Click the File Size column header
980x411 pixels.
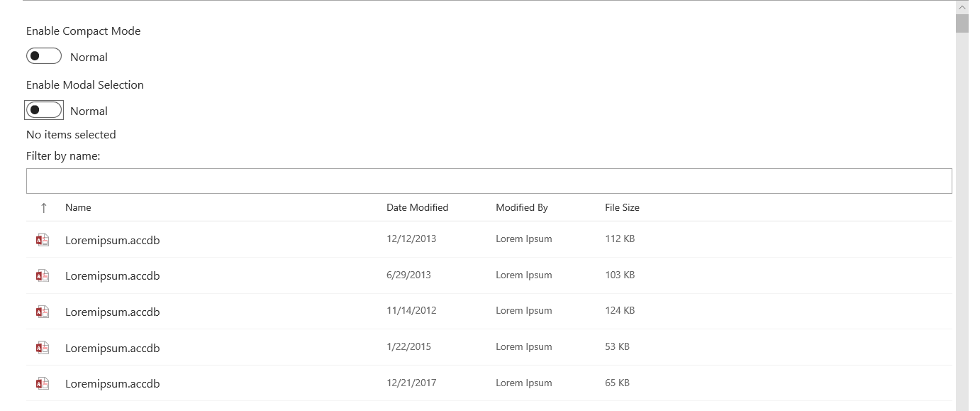coord(622,207)
